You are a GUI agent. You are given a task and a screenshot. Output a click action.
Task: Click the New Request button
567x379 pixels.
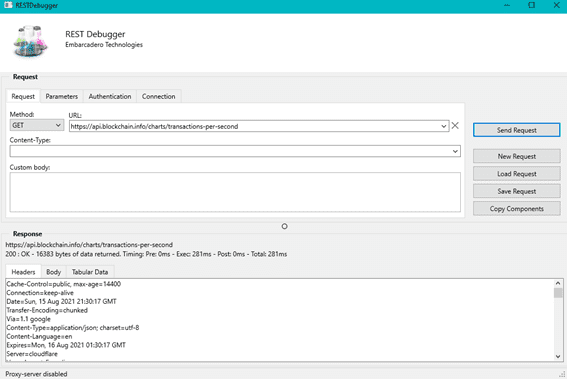pos(516,156)
